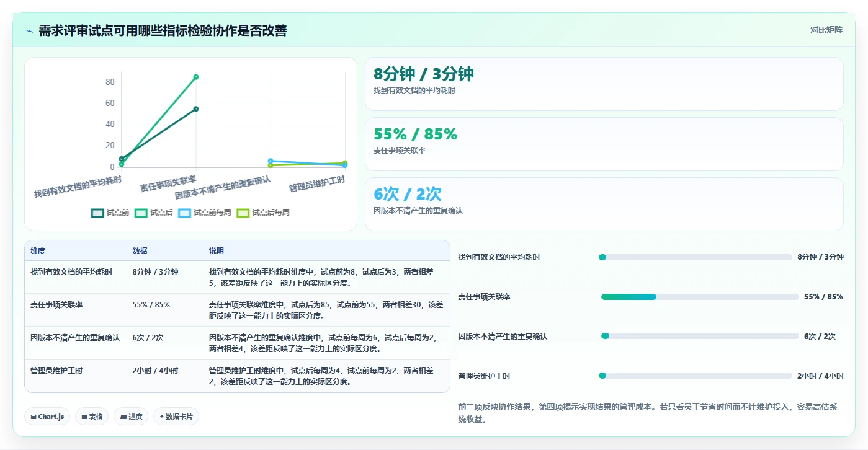Click the 试点前 data point at 55
This screenshot has width=868, height=450.
[196, 109]
